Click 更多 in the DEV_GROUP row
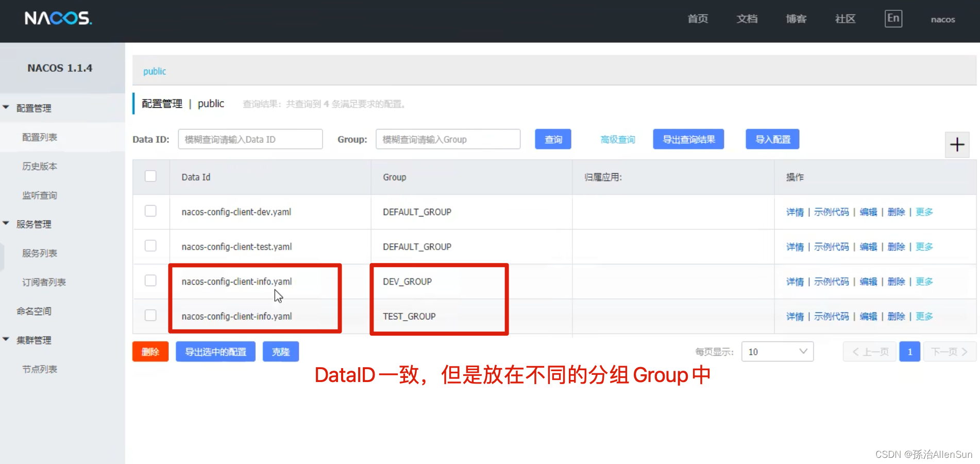The width and height of the screenshot is (980, 464). point(924,281)
